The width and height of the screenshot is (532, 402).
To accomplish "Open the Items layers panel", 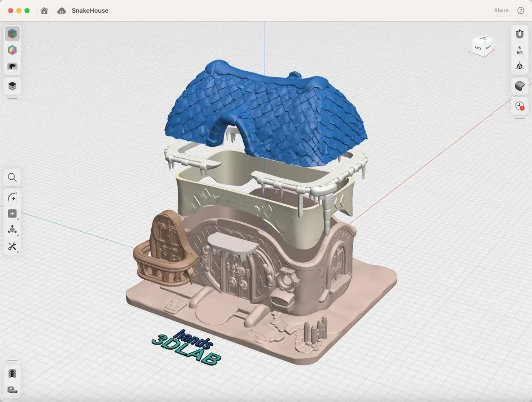I will click(12, 86).
